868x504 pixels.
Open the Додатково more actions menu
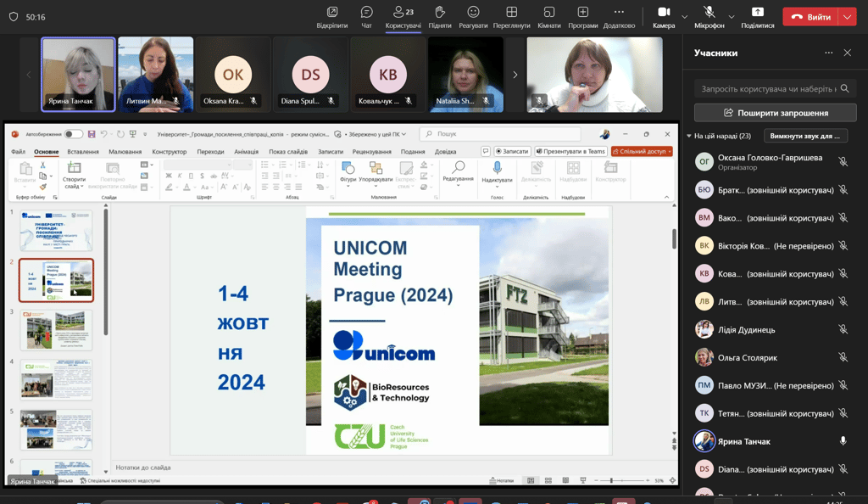619,17
